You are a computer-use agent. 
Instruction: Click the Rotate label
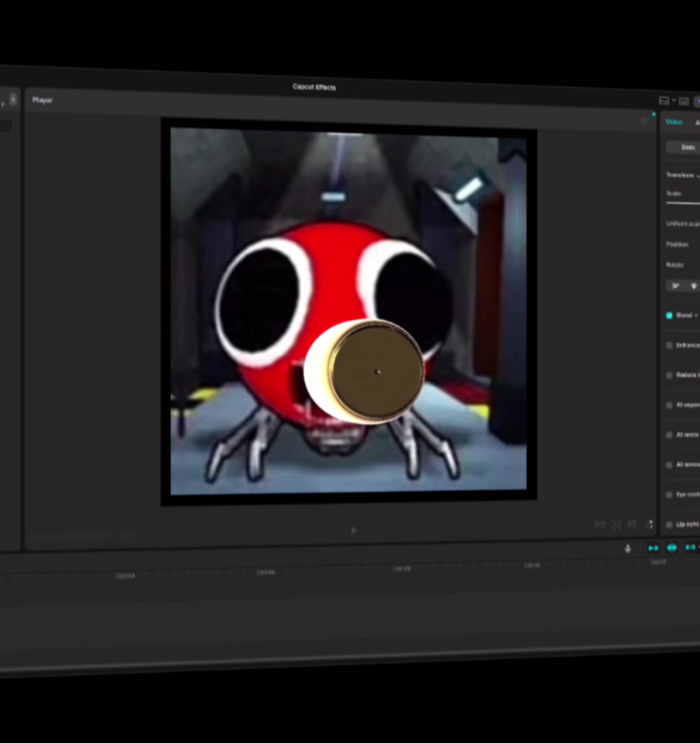coord(675,265)
